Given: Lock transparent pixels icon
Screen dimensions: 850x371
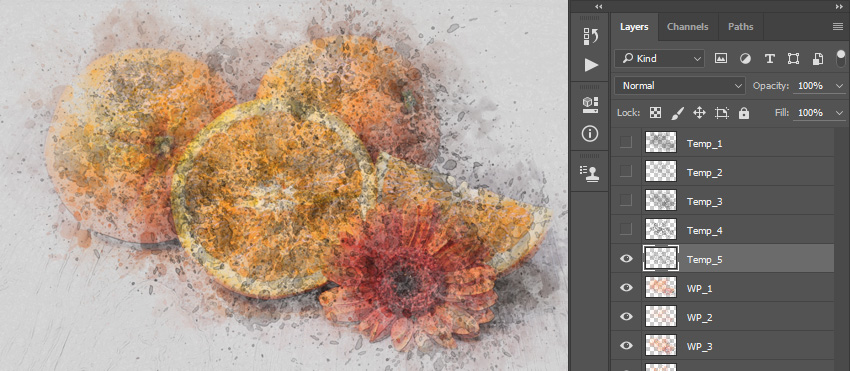Looking at the screenshot, I should 656,113.
